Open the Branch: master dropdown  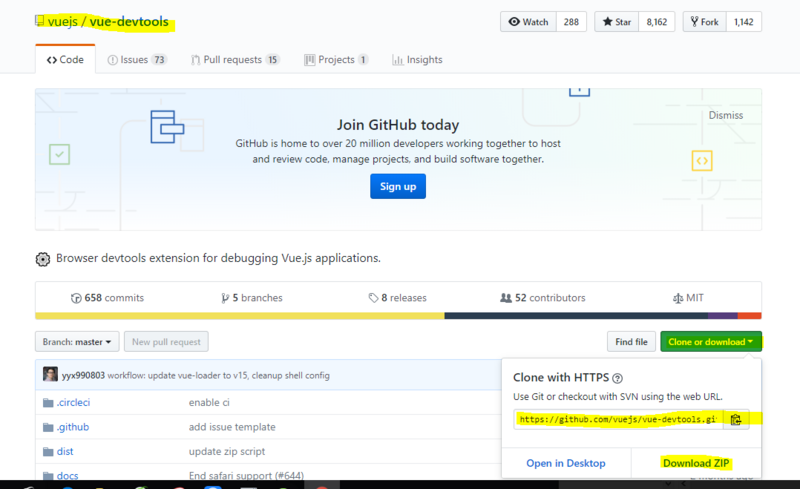coord(77,341)
